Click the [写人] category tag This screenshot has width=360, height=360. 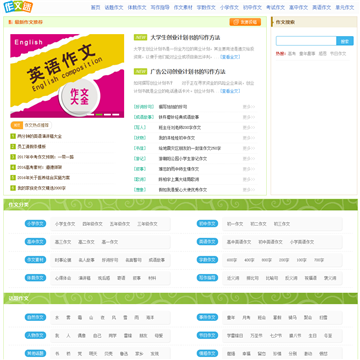140,127
